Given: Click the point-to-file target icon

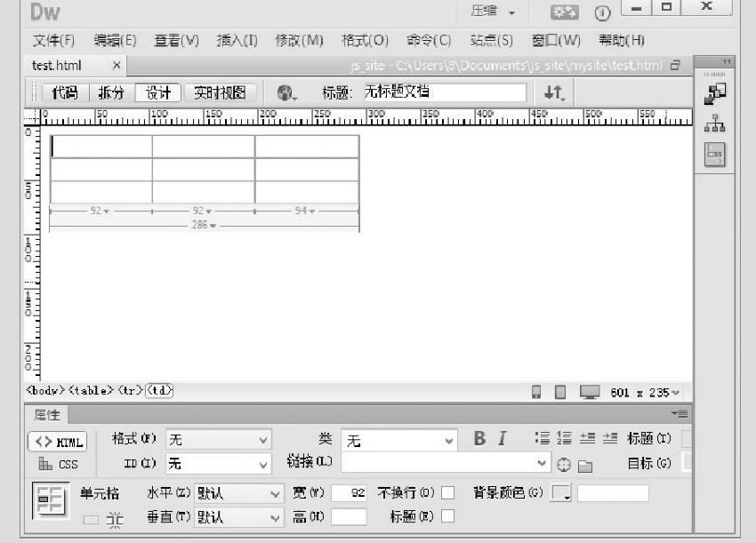Looking at the screenshot, I should click(x=564, y=465).
